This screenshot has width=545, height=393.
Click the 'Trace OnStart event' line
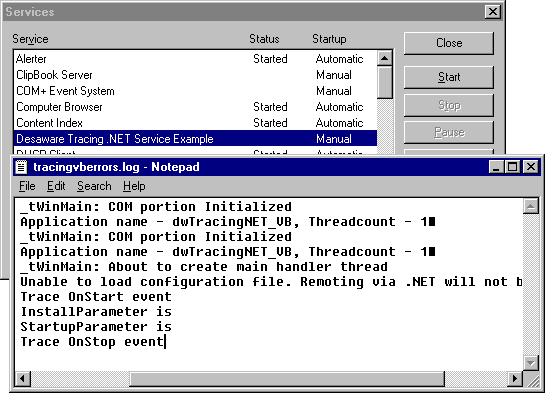(x=96, y=297)
